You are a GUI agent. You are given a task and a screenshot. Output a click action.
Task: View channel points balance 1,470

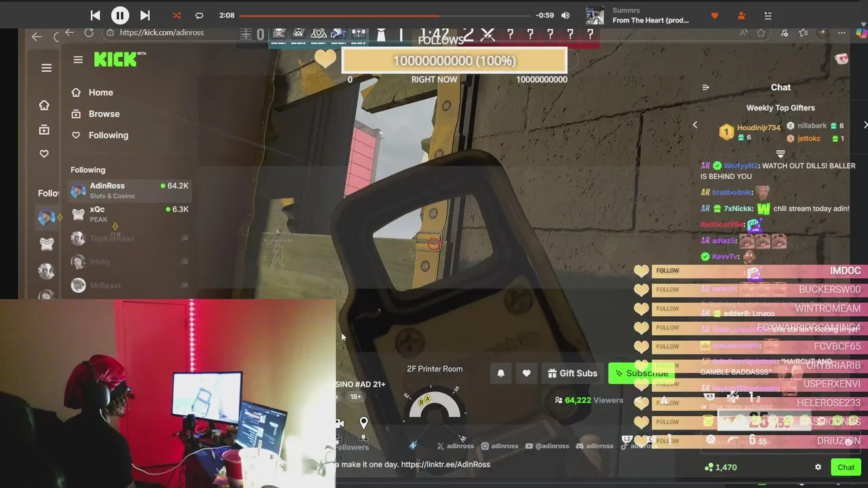721,467
